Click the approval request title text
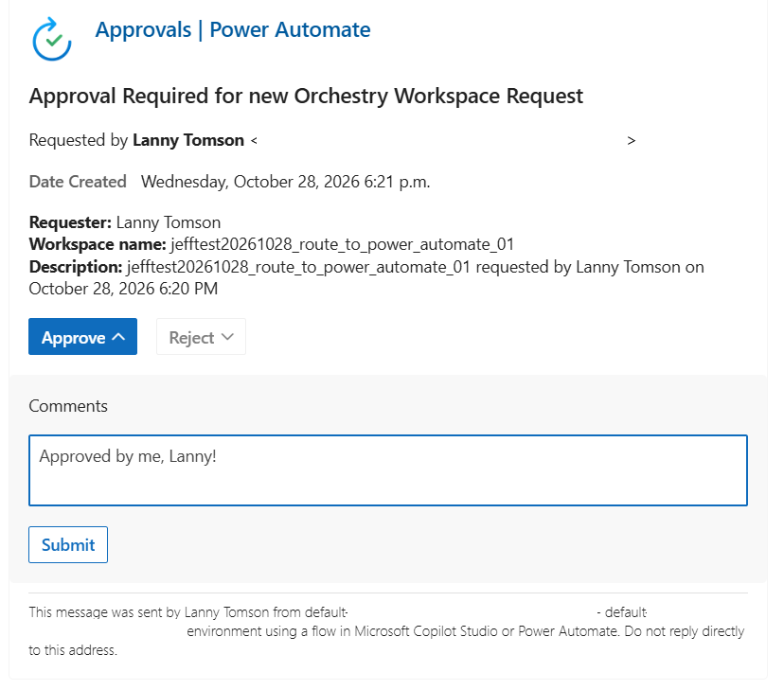Image resolution: width=784 pixels, height=690 pixels. pos(306,96)
